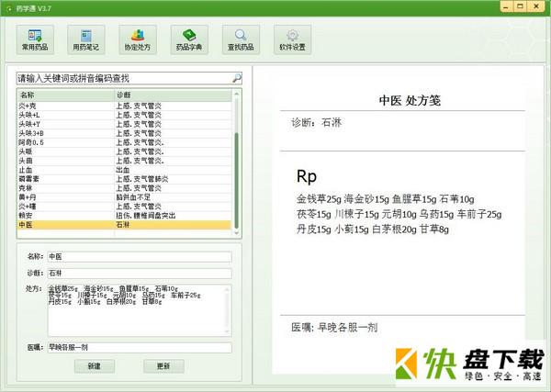551x392 pixels.
Task: Select the row diagnosed 上感.支气管肺炎
Action: 125,179
